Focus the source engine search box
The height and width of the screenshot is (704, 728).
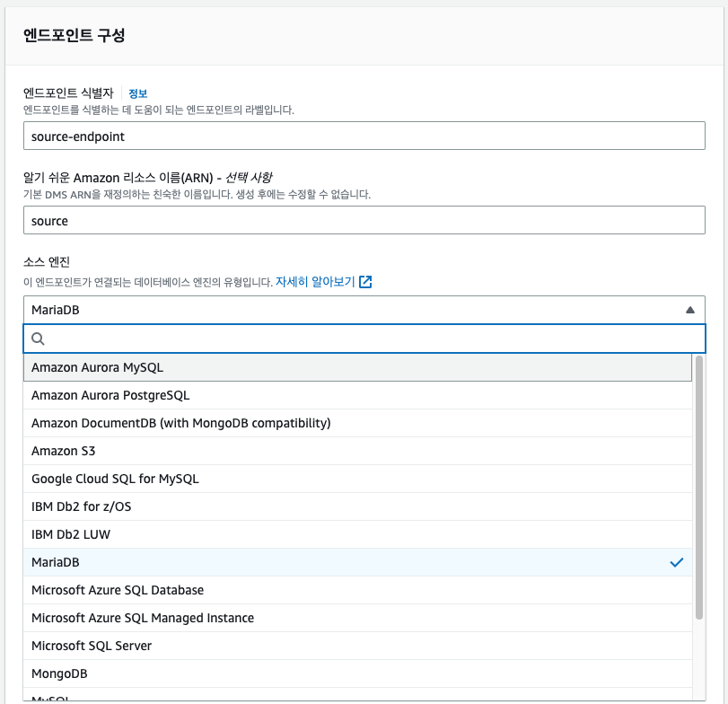tap(364, 339)
